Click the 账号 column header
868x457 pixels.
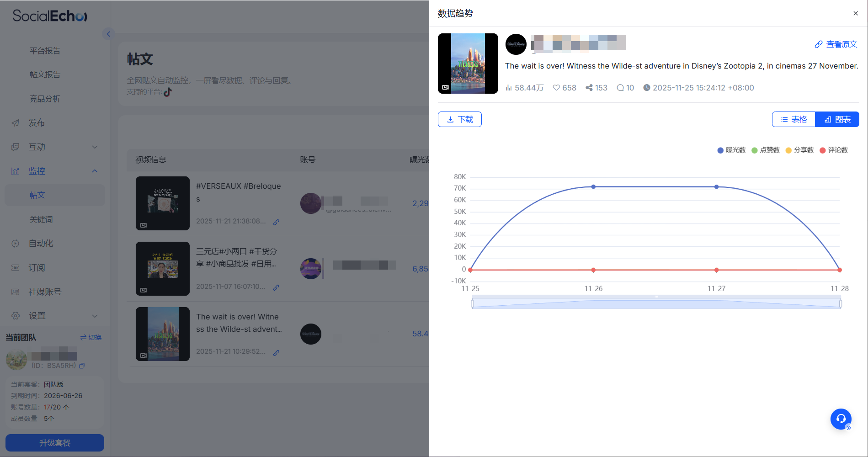[x=308, y=159]
